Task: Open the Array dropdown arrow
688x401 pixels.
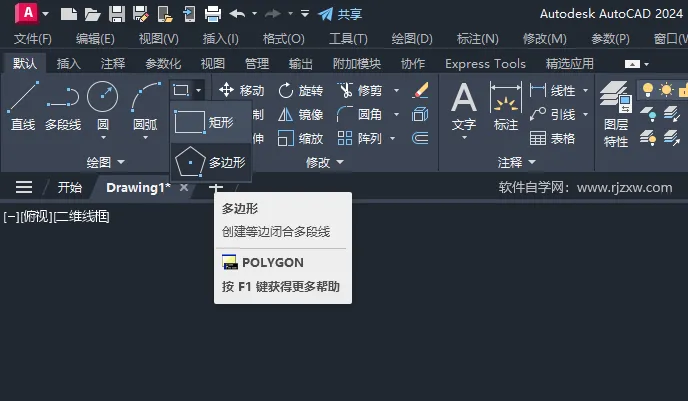Action: pos(392,139)
